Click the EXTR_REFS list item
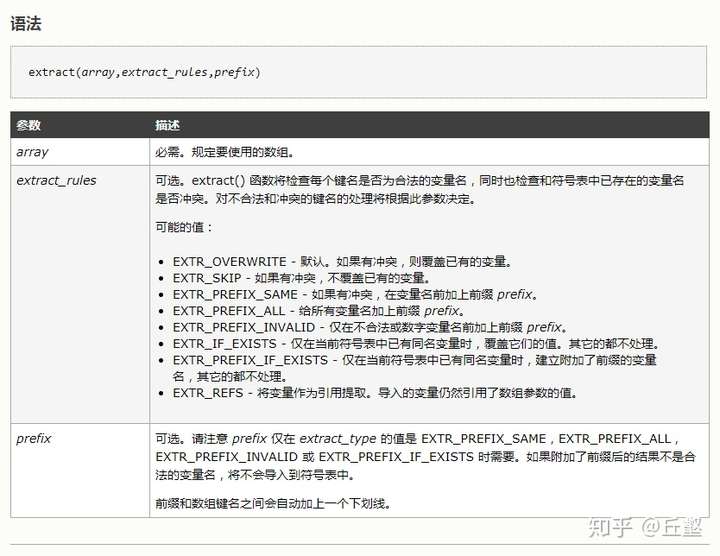720x556 pixels. click(x=375, y=393)
